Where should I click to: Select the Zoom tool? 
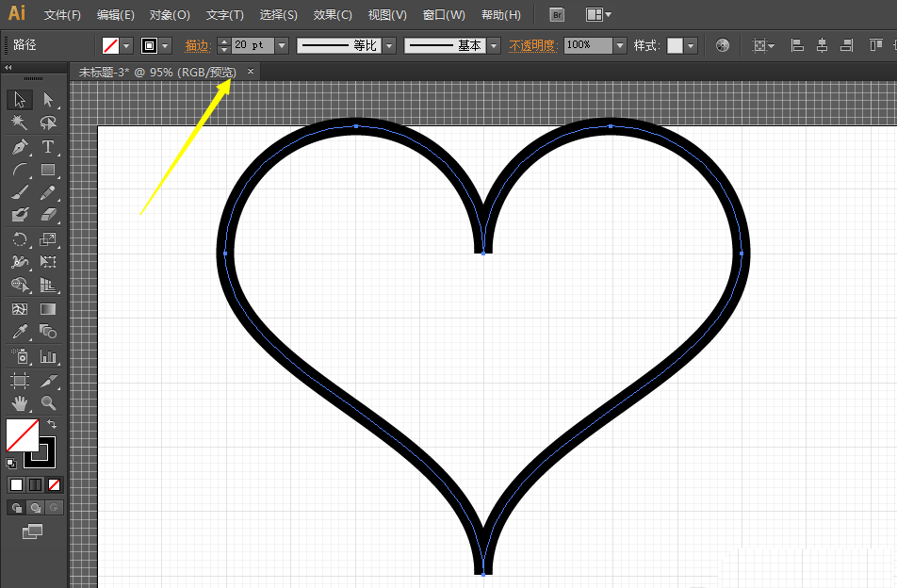tap(48, 403)
